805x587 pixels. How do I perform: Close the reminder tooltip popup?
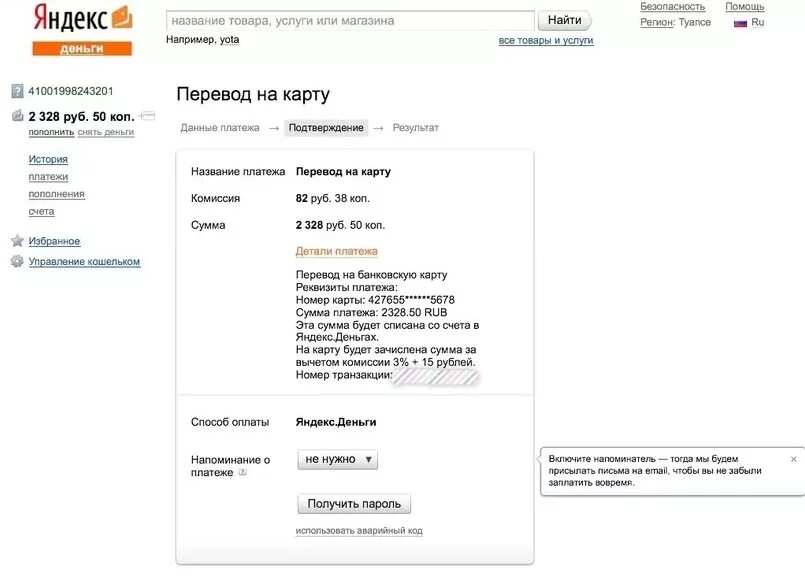click(x=794, y=459)
